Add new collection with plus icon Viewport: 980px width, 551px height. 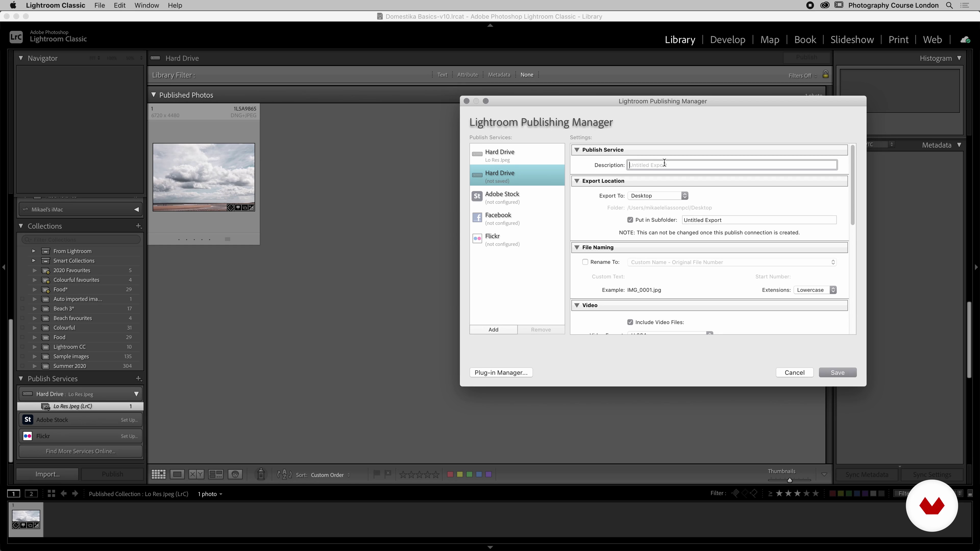click(139, 226)
